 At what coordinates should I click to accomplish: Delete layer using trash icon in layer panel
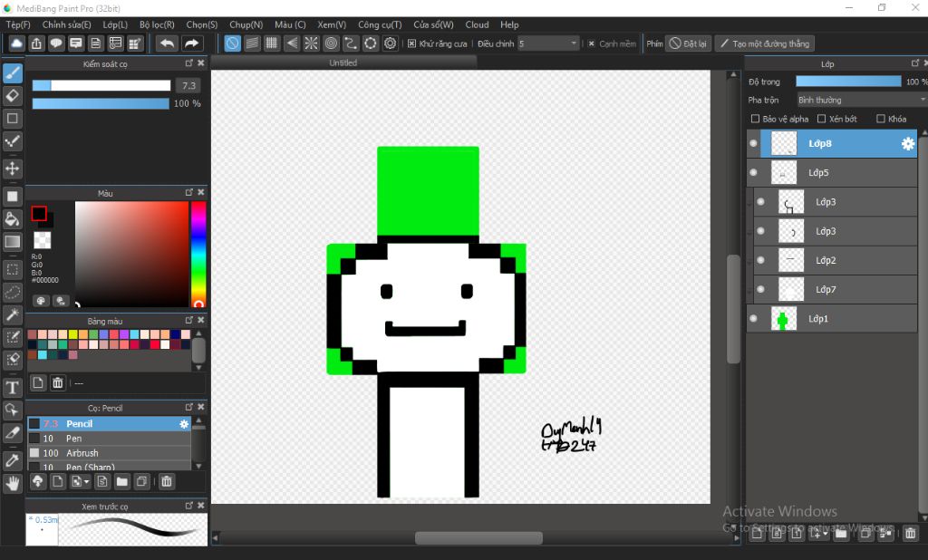click(910, 534)
